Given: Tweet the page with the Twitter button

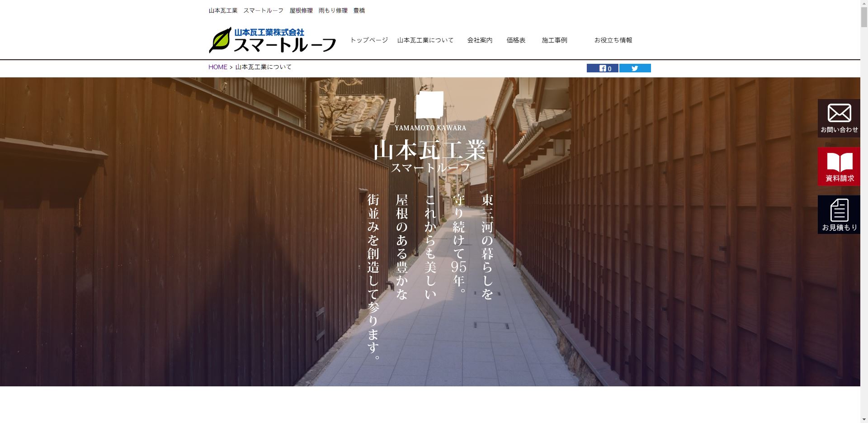Looking at the screenshot, I should pyautogui.click(x=635, y=68).
